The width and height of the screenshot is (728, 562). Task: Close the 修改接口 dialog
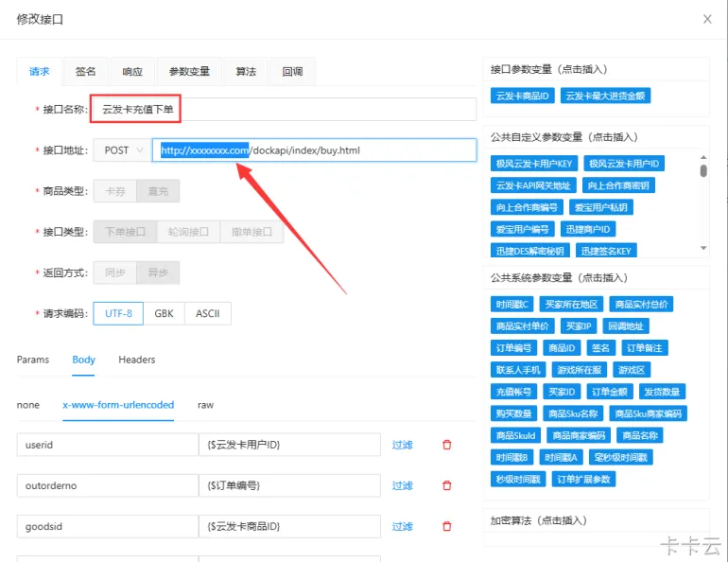tap(707, 19)
